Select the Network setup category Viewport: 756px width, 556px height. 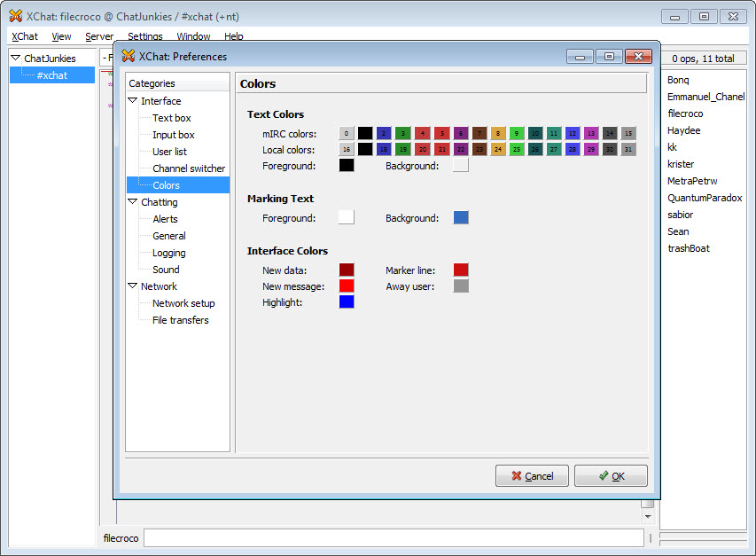tap(183, 303)
